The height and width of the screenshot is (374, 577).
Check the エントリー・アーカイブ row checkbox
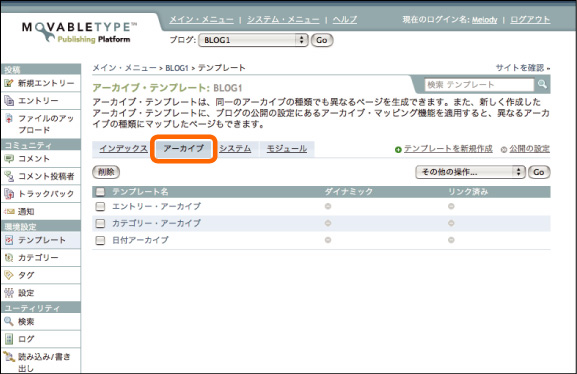(x=100, y=207)
